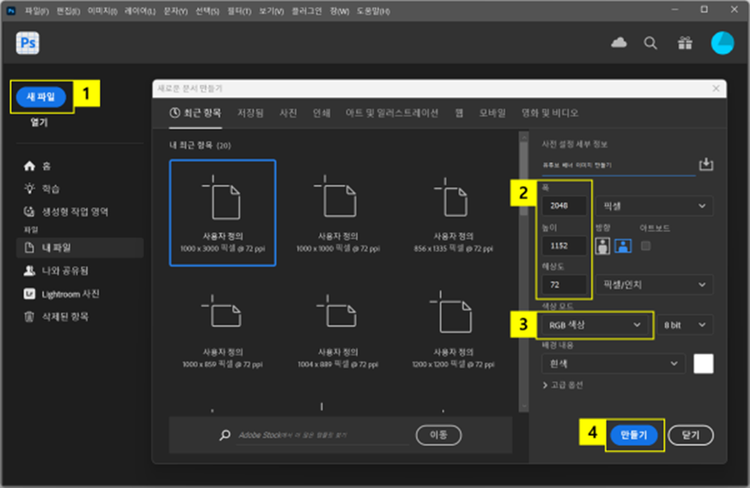
Task: Select the 1000 x 1000 픽셀 preset
Action: coord(338,213)
